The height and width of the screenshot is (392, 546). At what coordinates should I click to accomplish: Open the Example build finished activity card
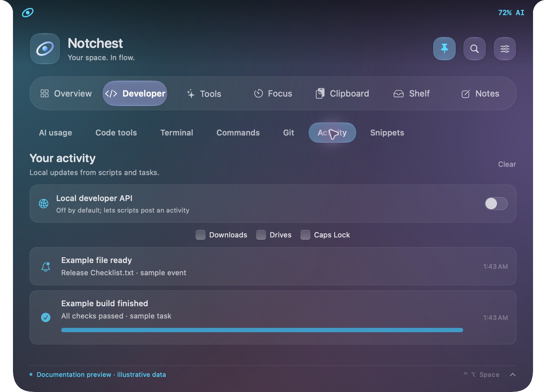(x=273, y=317)
